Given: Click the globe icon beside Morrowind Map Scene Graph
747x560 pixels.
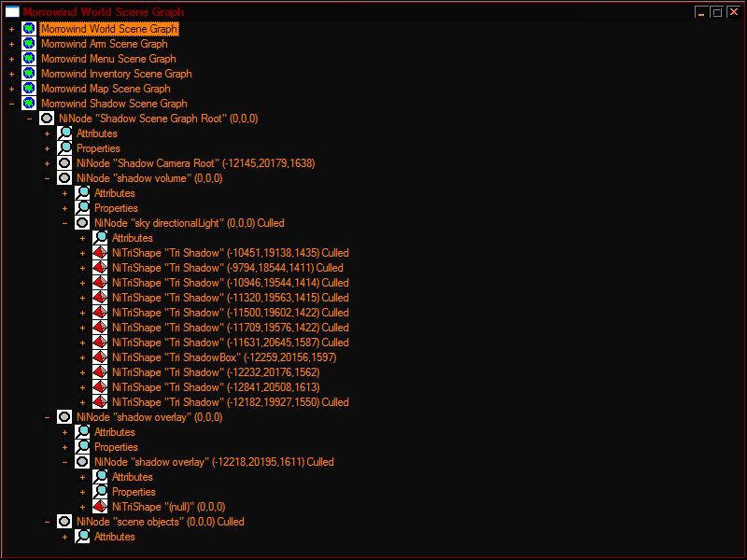Looking at the screenshot, I should [29, 89].
